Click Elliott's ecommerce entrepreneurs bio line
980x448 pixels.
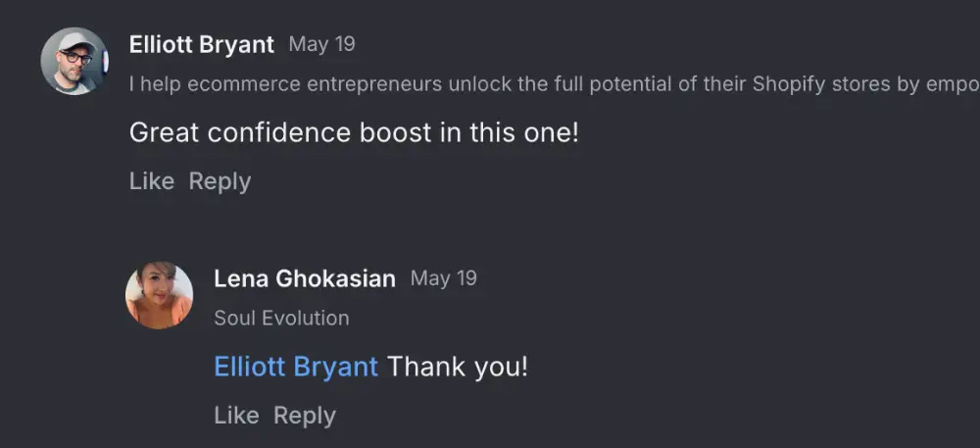pos(490,84)
